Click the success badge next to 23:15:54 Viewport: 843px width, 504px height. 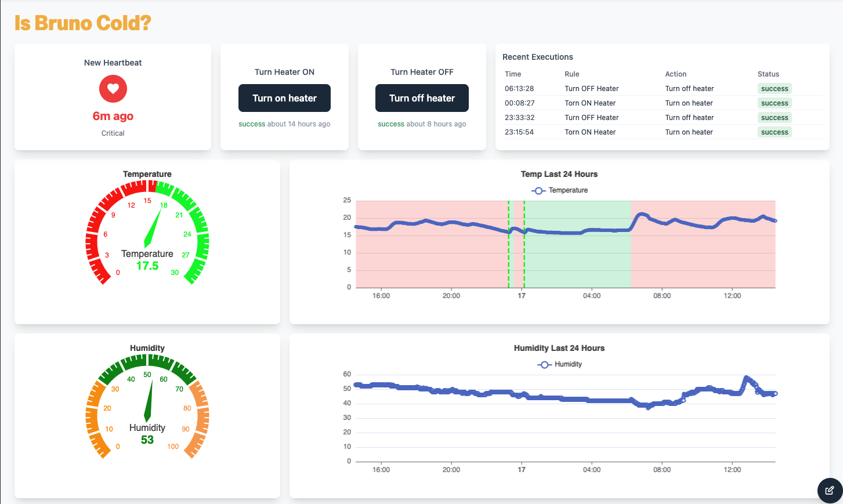[x=775, y=132]
